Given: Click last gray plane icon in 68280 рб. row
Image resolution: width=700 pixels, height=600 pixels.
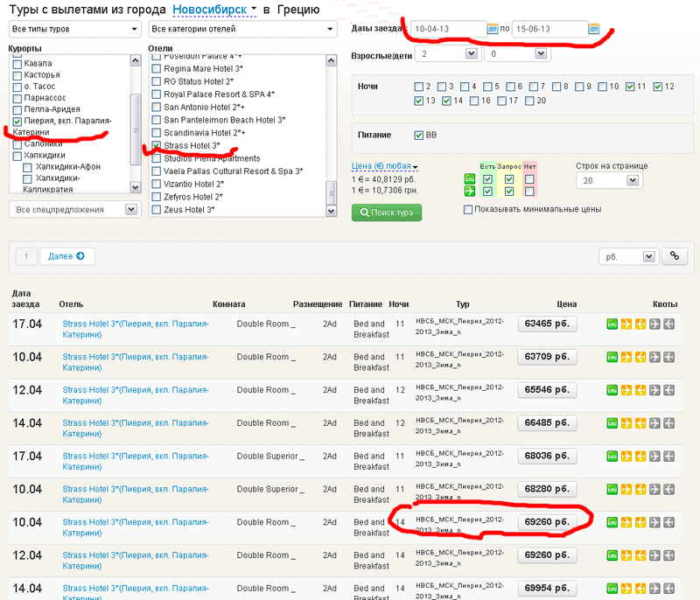Looking at the screenshot, I should (668, 489).
